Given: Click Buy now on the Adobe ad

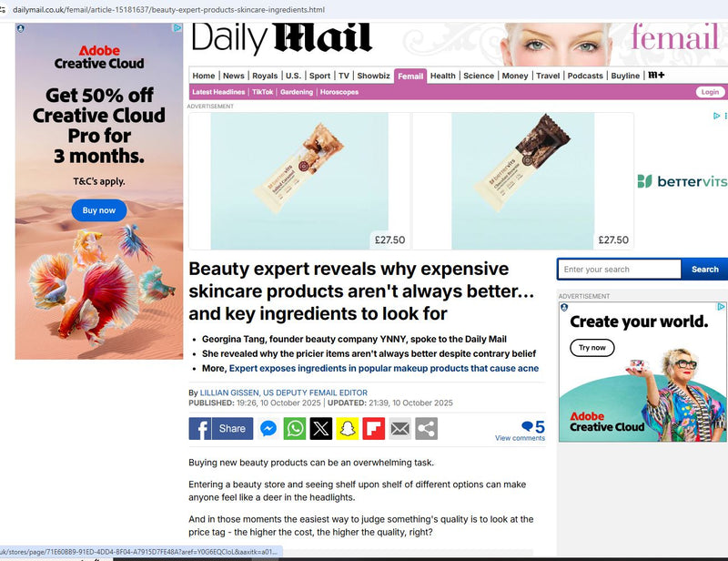Looking at the screenshot, I should point(99,210).
